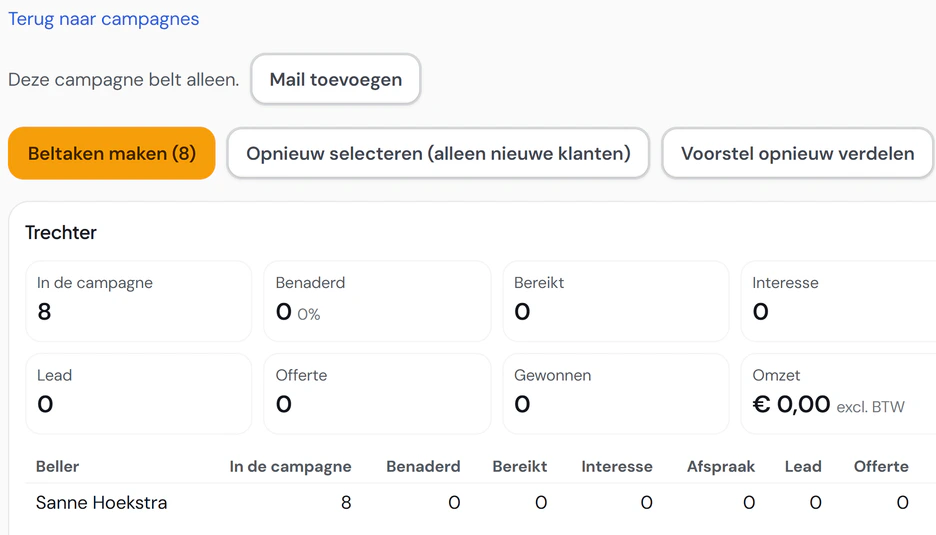The image size is (936, 535).
Task: Select the Offerte funnel card
Action: pyautogui.click(x=377, y=393)
